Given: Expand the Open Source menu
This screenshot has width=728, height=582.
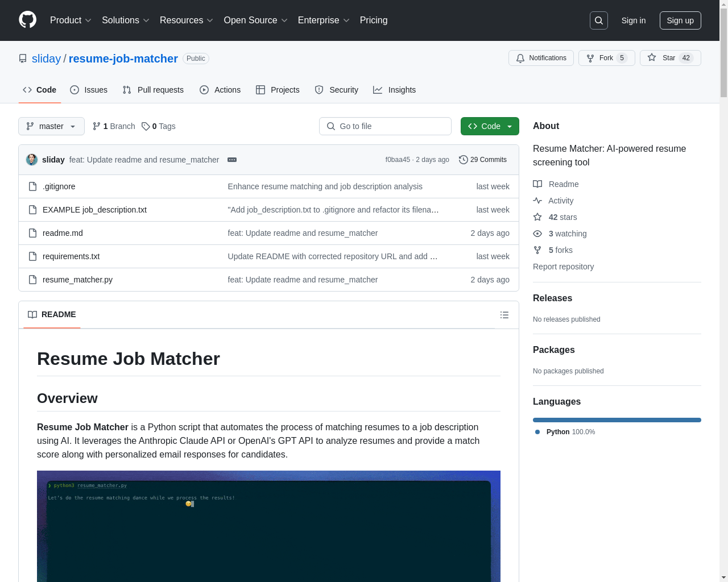Looking at the screenshot, I should point(256,20).
